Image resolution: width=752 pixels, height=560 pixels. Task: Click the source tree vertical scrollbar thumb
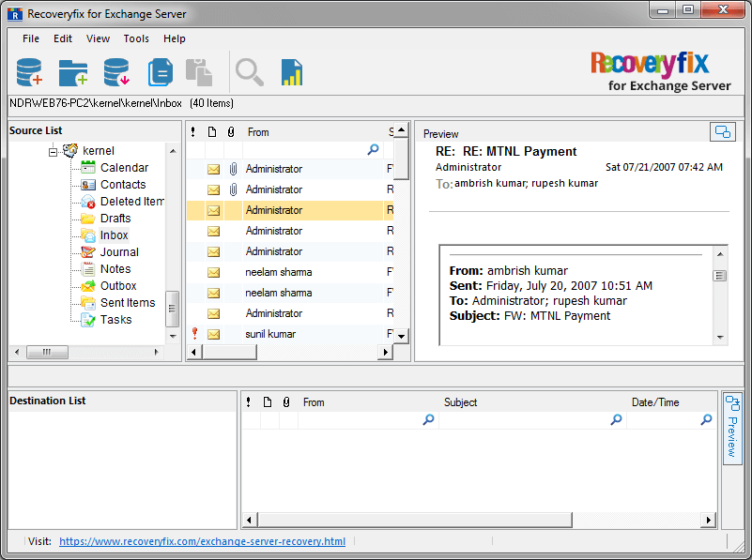pos(172,309)
